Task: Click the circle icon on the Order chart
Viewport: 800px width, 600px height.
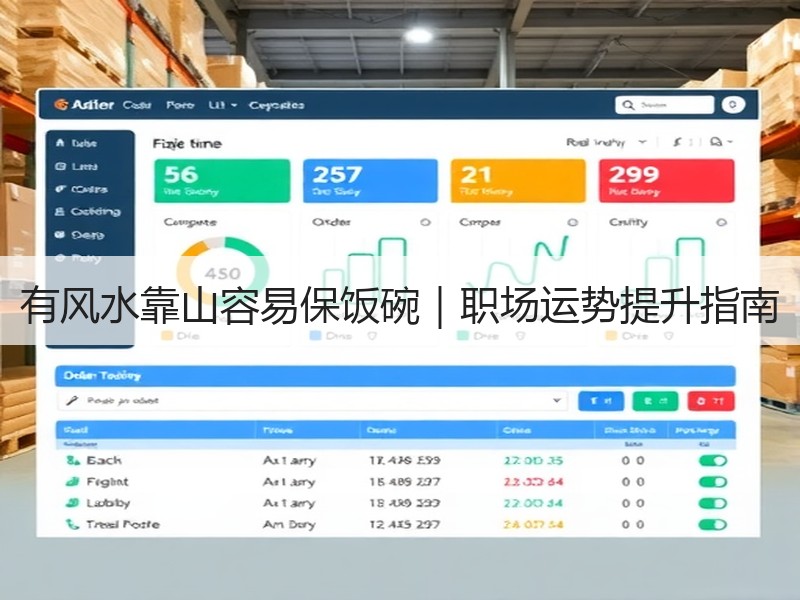Action: click(425, 222)
